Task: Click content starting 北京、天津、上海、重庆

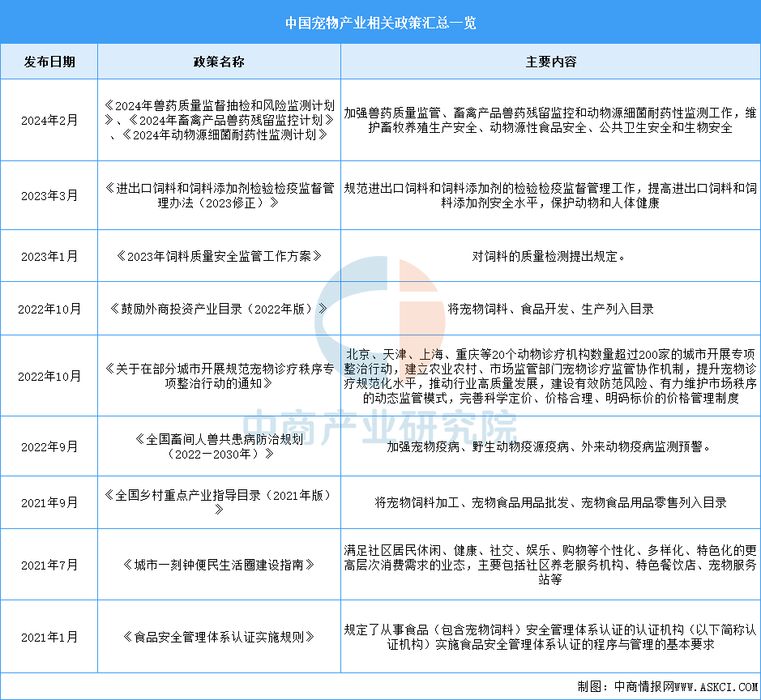Action: (550, 376)
